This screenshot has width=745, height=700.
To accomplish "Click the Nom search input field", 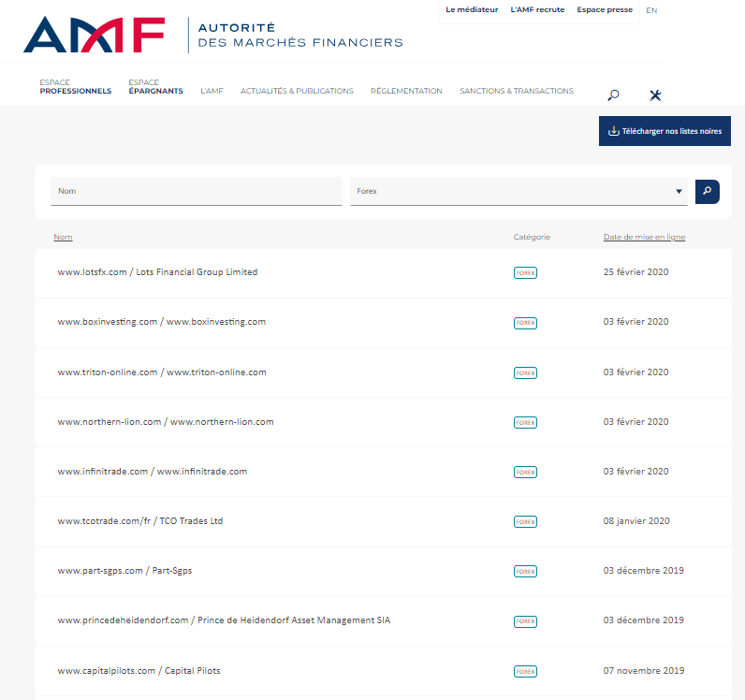I will coord(197,191).
